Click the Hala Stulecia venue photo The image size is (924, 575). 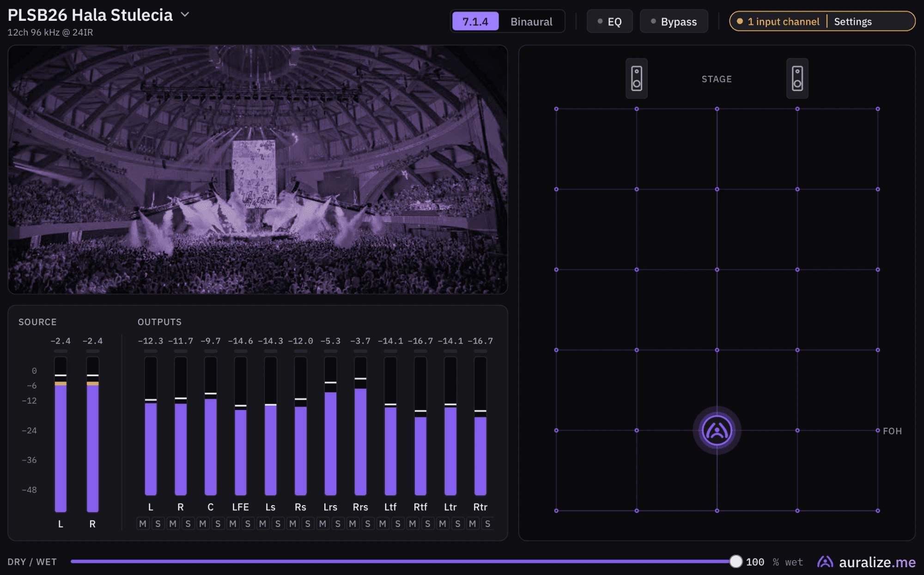click(258, 169)
